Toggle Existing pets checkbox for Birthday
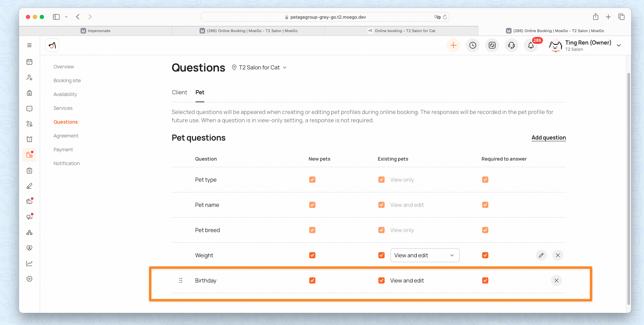644x325 pixels. pos(381,280)
